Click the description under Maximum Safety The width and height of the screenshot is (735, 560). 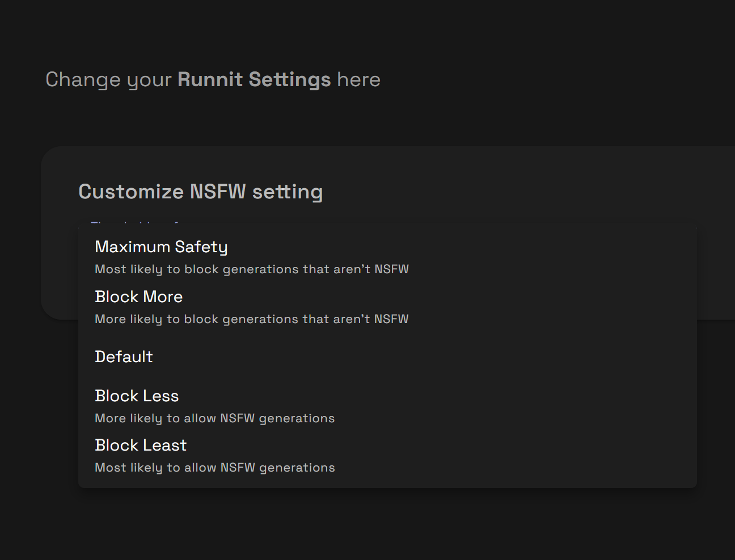click(x=252, y=269)
